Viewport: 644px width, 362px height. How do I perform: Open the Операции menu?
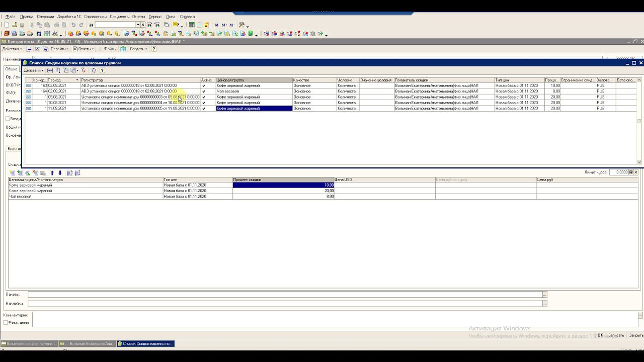[x=45, y=17]
